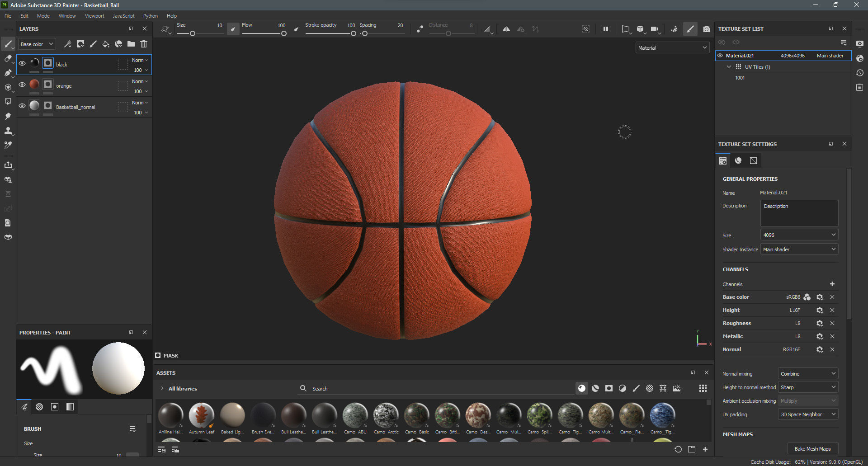The height and width of the screenshot is (466, 868).
Task: Open the Material viewport mode dropdown
Action: [x=672, y=47]
